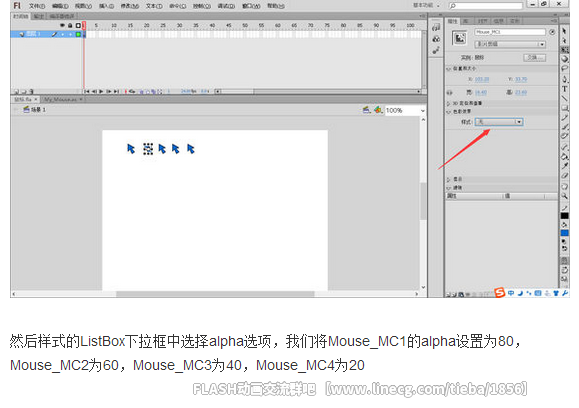579x408 pixels.
Task: Select the Subselection tool
Action: tap(565, 40)
